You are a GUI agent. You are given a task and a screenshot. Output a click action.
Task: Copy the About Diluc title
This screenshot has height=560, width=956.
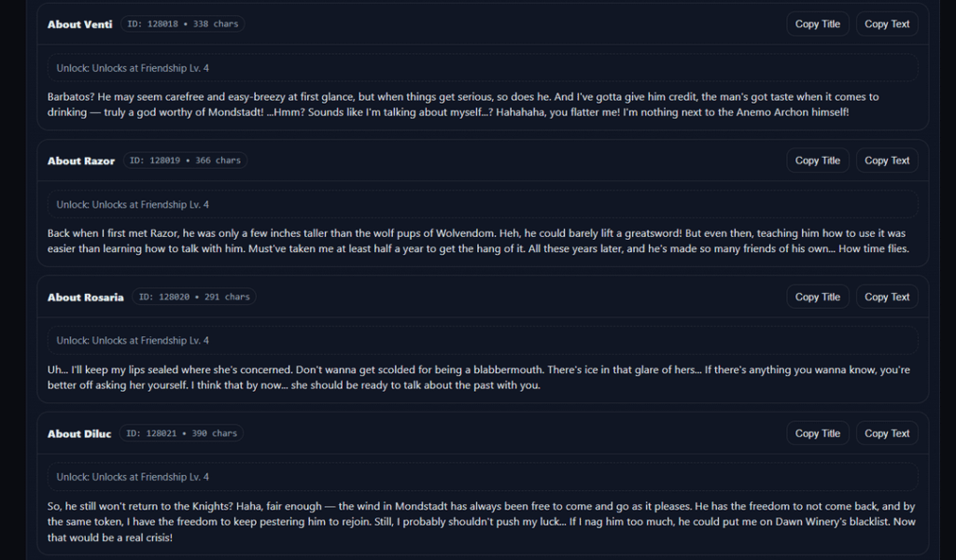(x=817, y=433)
